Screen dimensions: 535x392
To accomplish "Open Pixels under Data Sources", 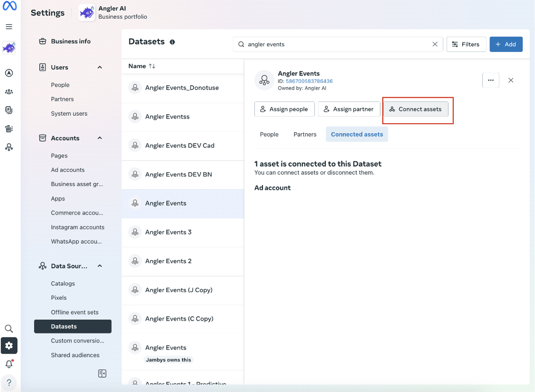I will (x=59, y=298).
